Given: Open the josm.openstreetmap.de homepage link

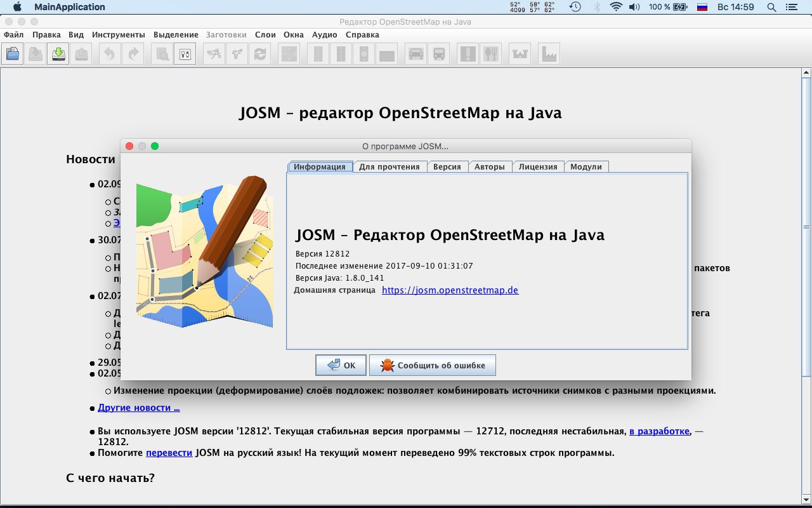Looking at the screenshot, I should click(450, 290).
